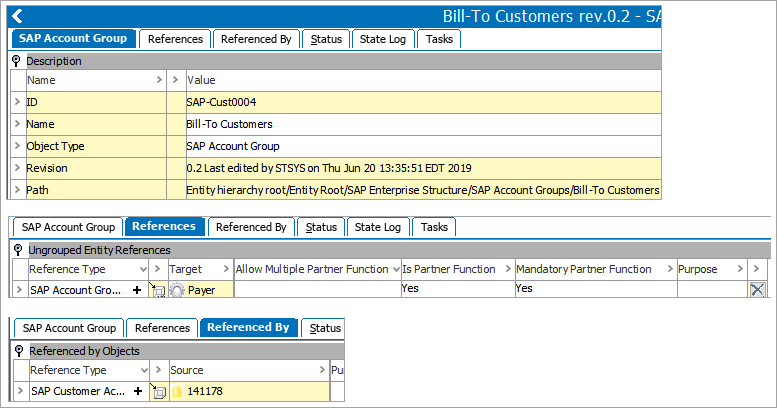
Task: Select the Referenced By tab in middle panel
Action: coord(251,227)
